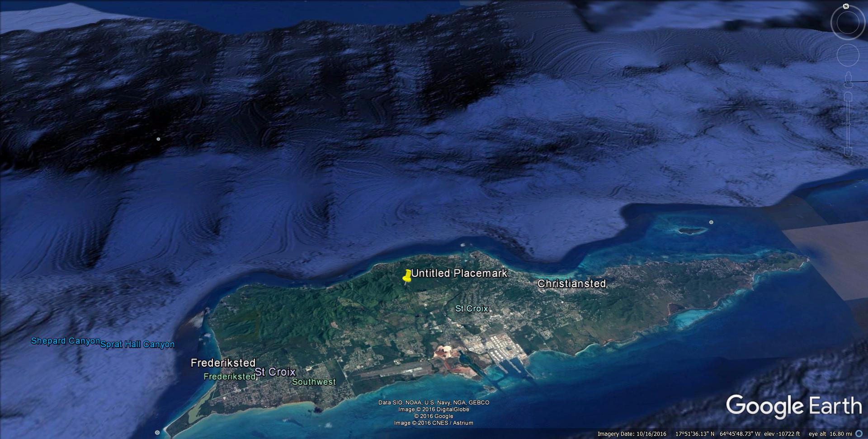Click the Southwest region label
The image size is (868, 439).
(315, 382)
